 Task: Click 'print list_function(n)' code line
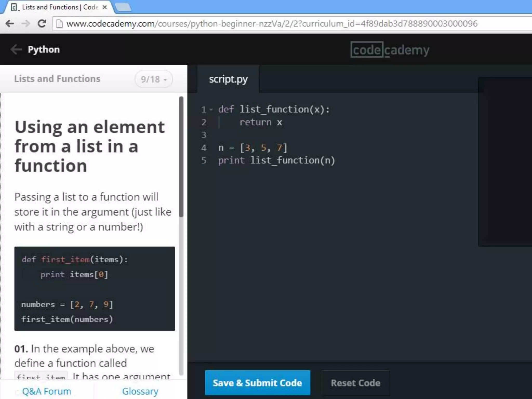[276, 160]
